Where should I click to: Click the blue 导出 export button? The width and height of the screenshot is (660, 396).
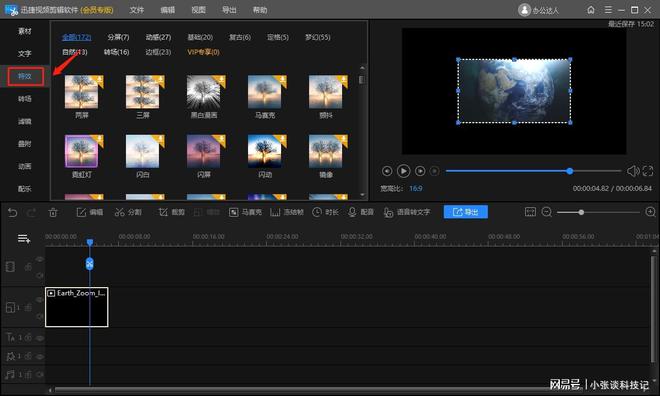(466, 212)
